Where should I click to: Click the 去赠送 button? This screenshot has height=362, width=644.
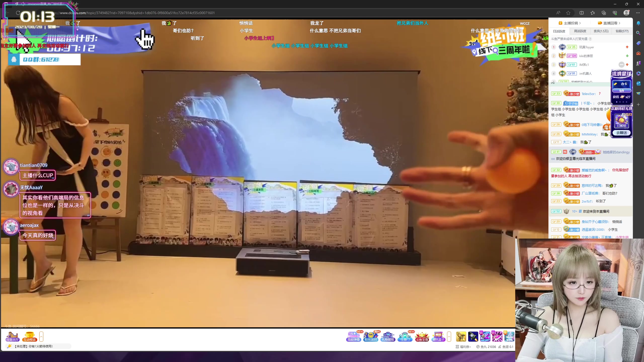(621, 133)
